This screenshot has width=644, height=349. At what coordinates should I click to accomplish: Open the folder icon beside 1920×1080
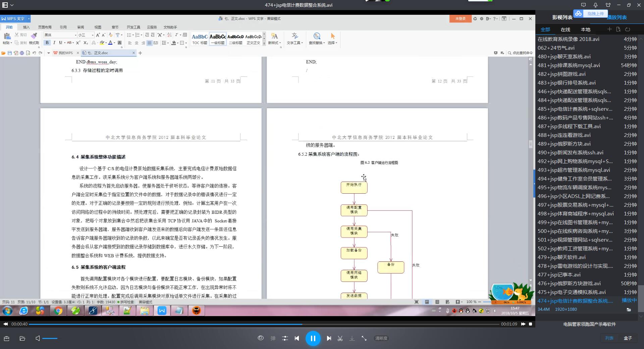tap(629, 309)
